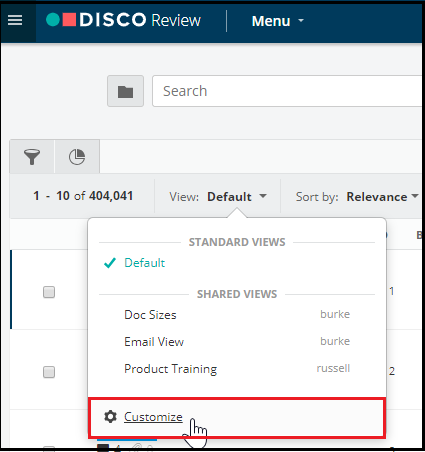The height and width of the screenshot is (452, 425).
Task: Click the teal circle in the logo
Action: pos(53,20)
